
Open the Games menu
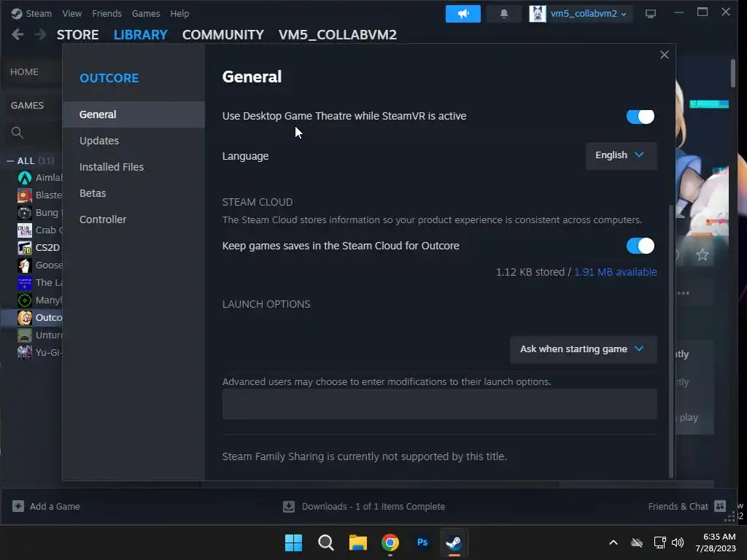[146, 13]
